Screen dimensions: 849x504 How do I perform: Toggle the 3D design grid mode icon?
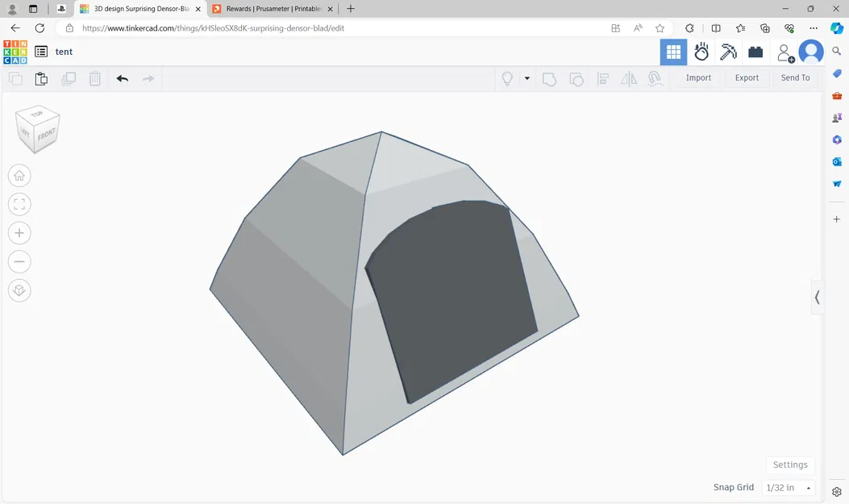click(673, 52)
